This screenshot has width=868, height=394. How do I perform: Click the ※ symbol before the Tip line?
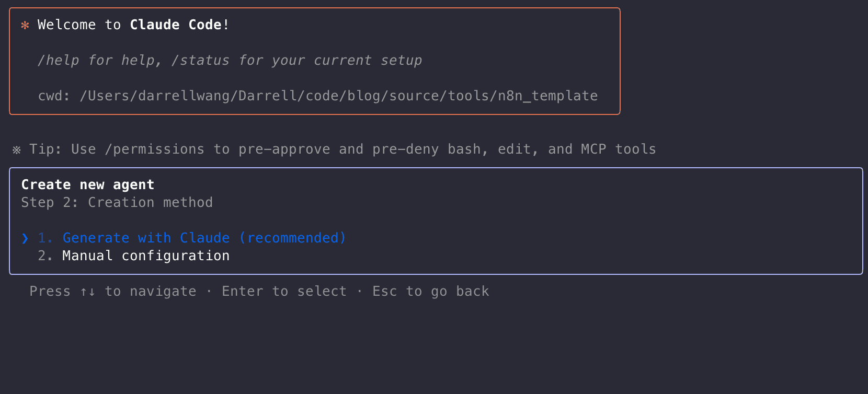tap(17, 150)
